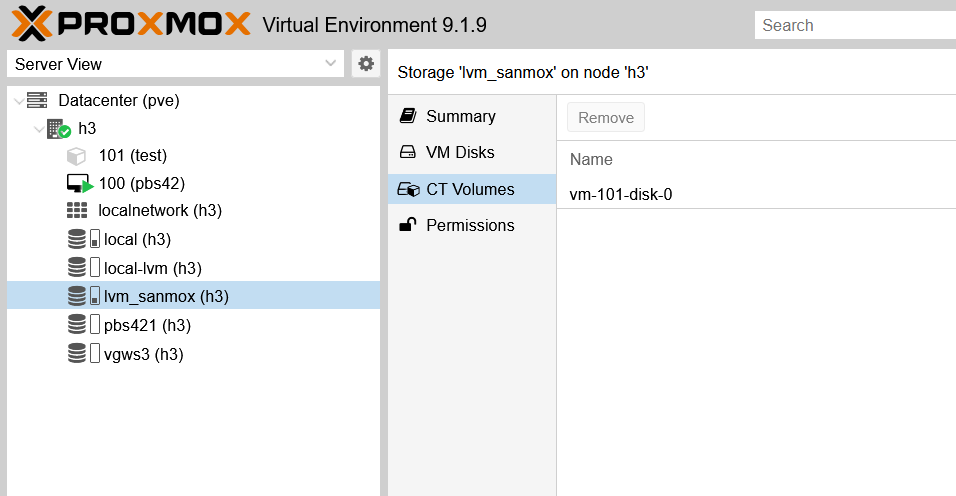Collapse the Datacenter (pve) tree

[19, 101]
